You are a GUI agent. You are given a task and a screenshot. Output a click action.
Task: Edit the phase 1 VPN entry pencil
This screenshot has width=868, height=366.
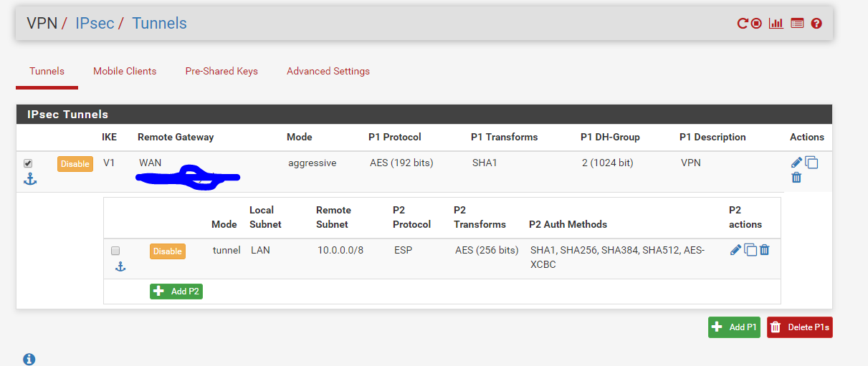click(x=796, y=163)
